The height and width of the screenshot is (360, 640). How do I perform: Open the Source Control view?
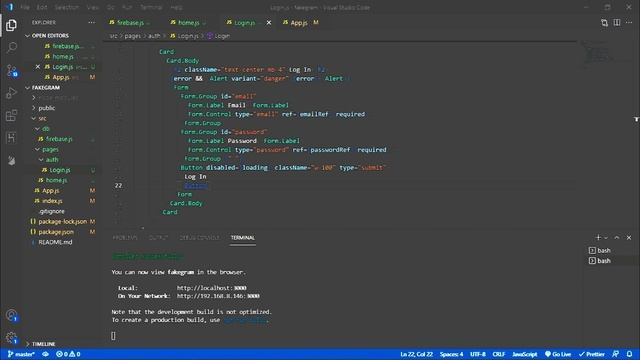11,71
